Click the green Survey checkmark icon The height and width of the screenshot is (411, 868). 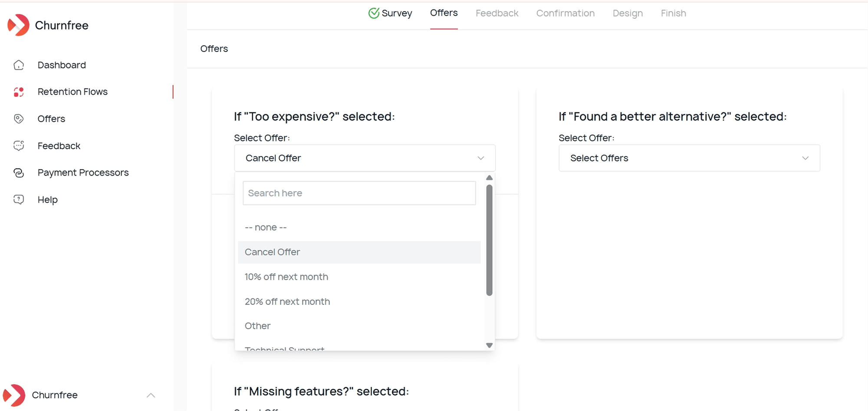(374, 13)
